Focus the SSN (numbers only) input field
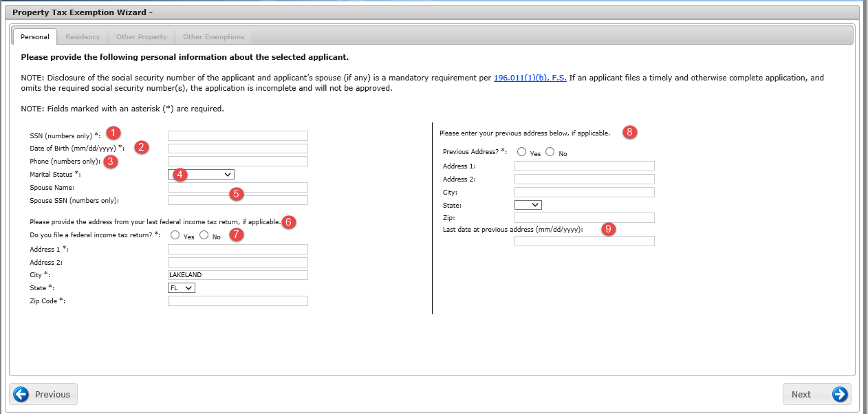Screen dimensions: 868x414 click(x=238, y=135)
